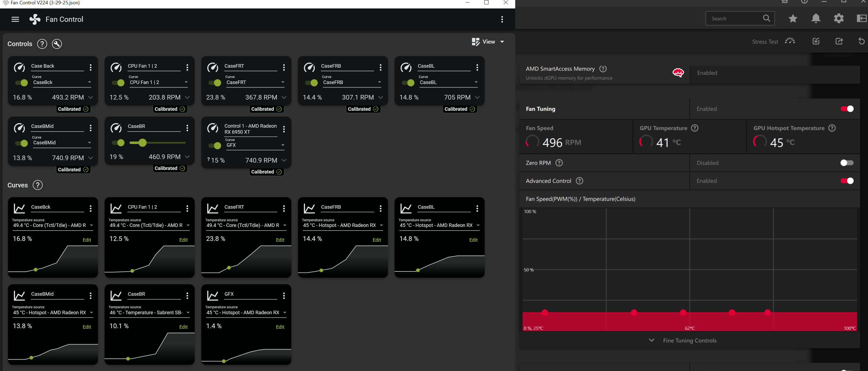Click the Stress Test label
The image size is (868, 371).
click(x=765, y=42)
